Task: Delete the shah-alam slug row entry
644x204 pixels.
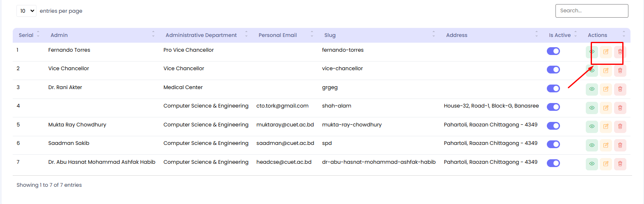Action: (x=620, y=108)
